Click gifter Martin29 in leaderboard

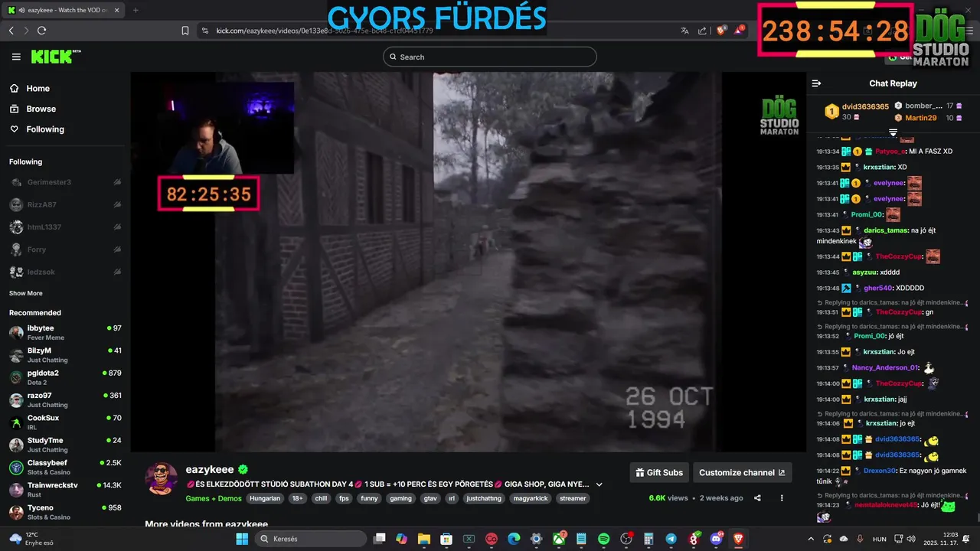click(x=921, y=118)
